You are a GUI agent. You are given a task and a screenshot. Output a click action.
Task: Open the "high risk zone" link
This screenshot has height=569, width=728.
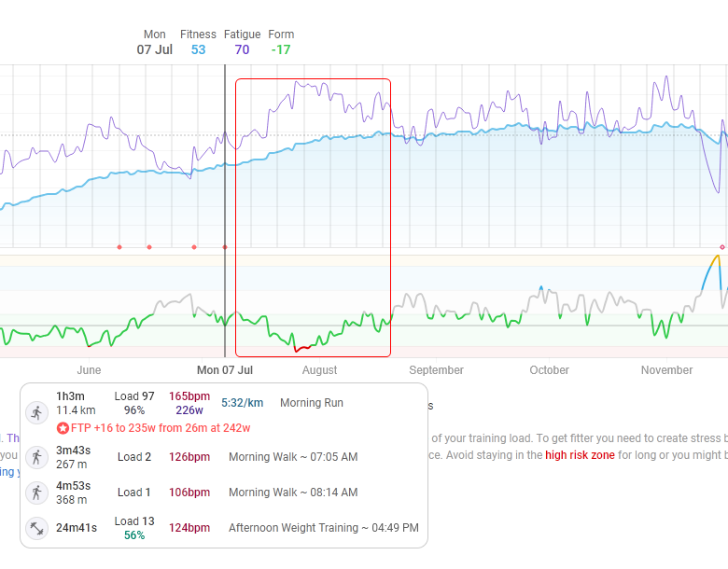[580, 454]
